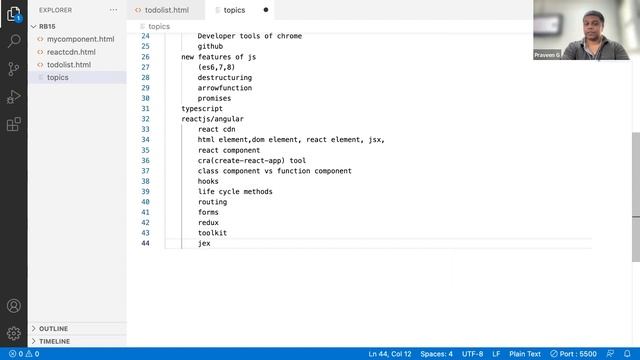Image resolution: width=640 pixels, height=360 pixels.
Task: Select topics file in explorer
Action: (58, 77)
